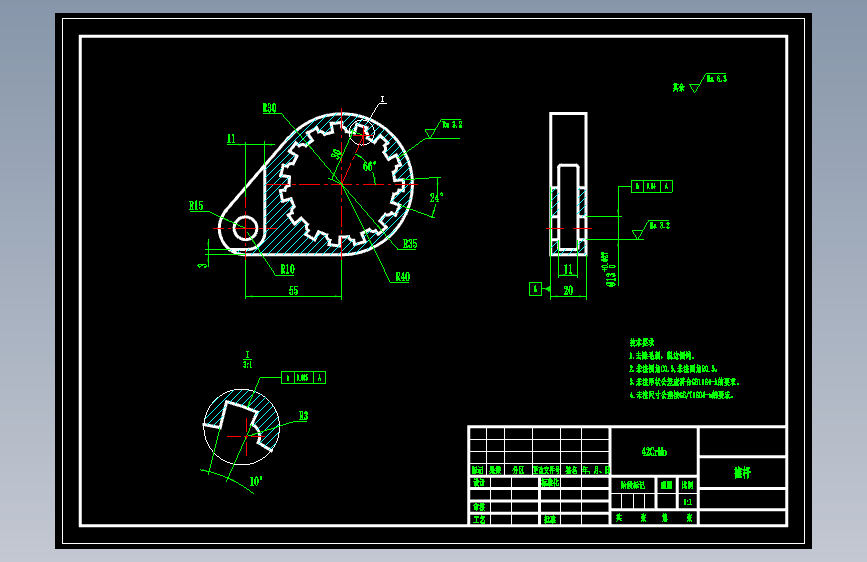The width and height of the screenshot is (867, 562).
Task: Click the R3 label in detail view
Action: 304,416
